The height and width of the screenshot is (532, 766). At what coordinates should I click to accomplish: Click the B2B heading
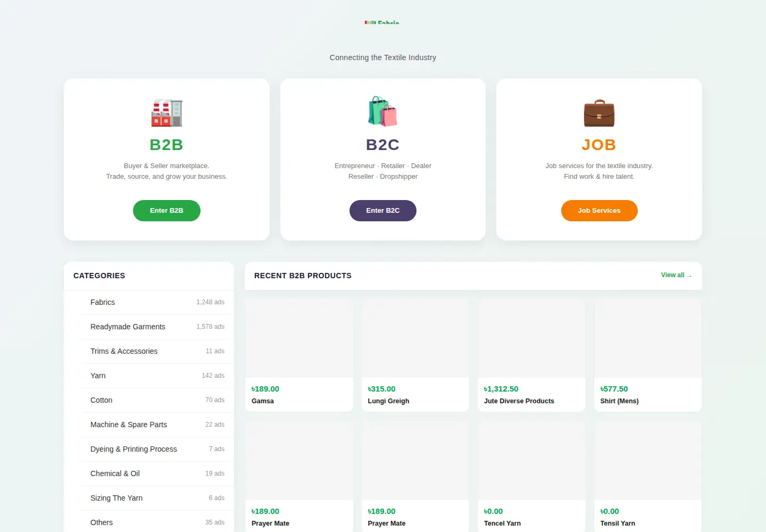166,145
